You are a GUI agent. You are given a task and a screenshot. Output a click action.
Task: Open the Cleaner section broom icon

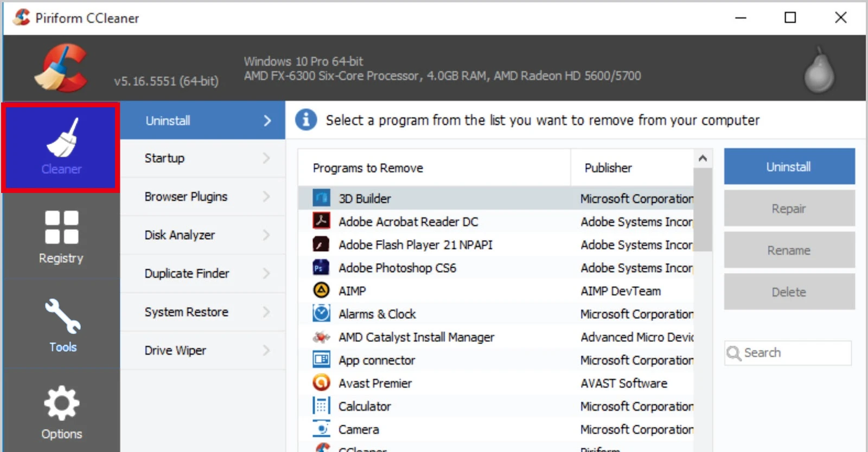coord(62,138)
